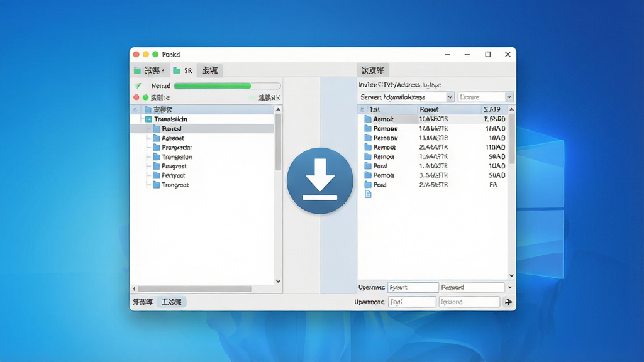
Task: Click the blue folder icon on SR tab
Action: tap(177, 70)
